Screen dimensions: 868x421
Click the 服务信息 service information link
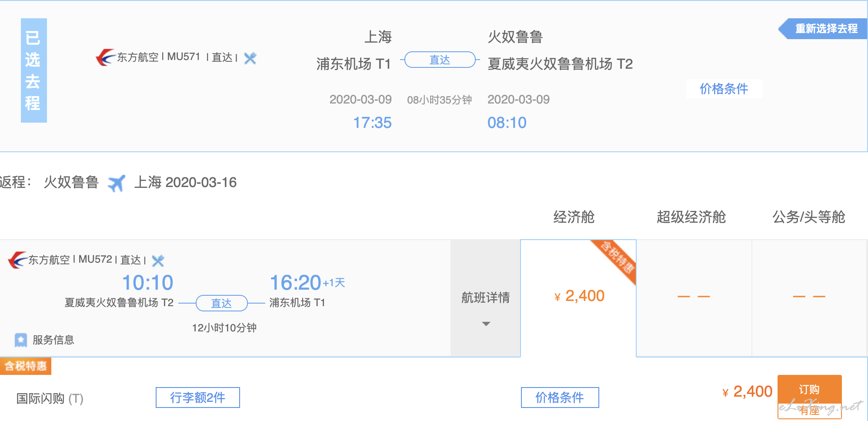tap(53, 340)
